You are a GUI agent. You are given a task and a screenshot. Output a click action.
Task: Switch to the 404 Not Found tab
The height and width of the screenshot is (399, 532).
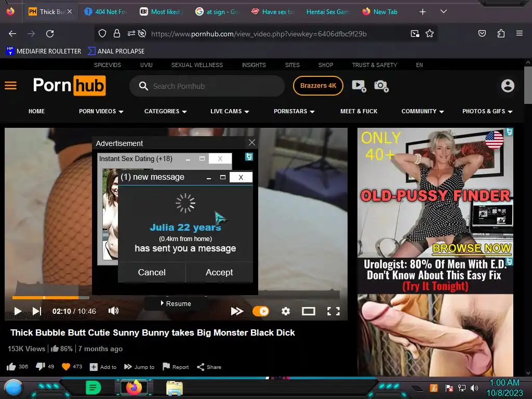click(105, 12)
